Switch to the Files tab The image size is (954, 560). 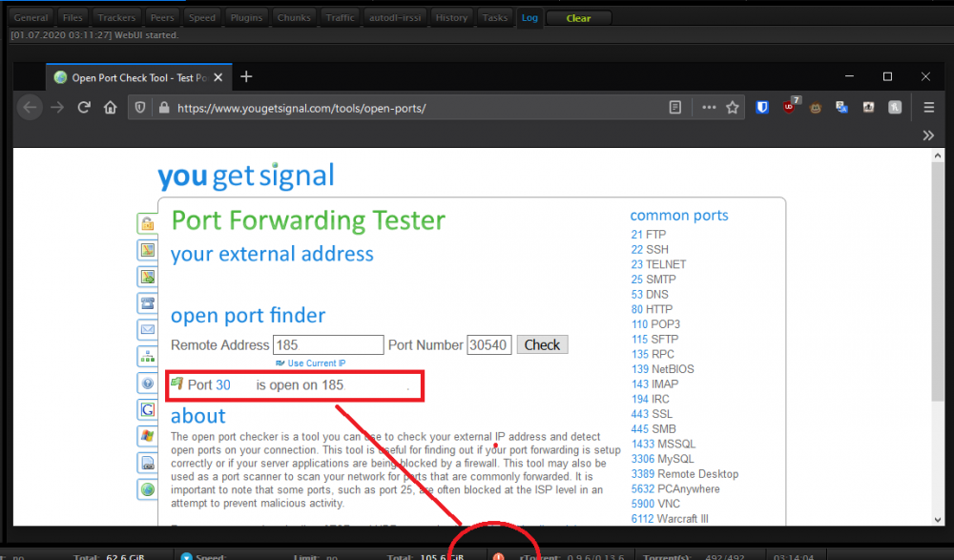[73, 18]
